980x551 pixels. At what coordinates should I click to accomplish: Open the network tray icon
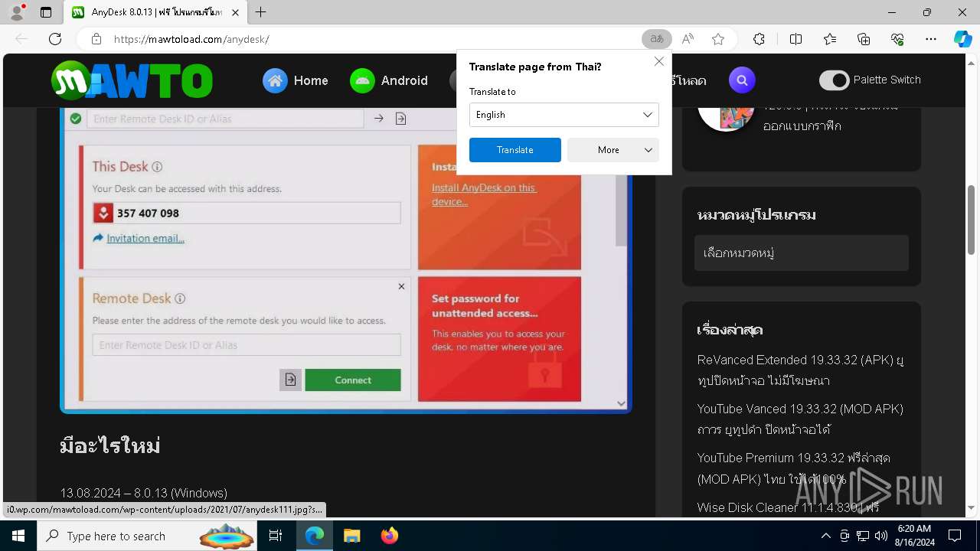(x=863, y=536)
